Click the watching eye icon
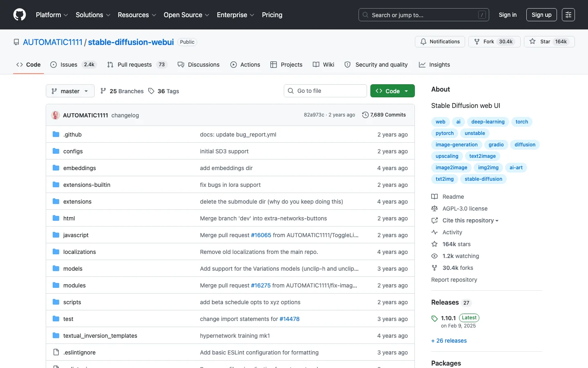Viewport: 588px width, 368px height. click(x=434, y=256)
